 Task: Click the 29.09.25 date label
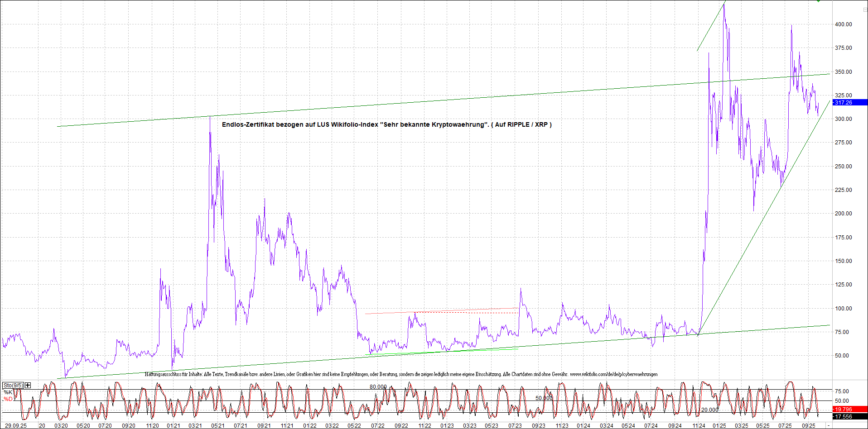tap(16, 425)
